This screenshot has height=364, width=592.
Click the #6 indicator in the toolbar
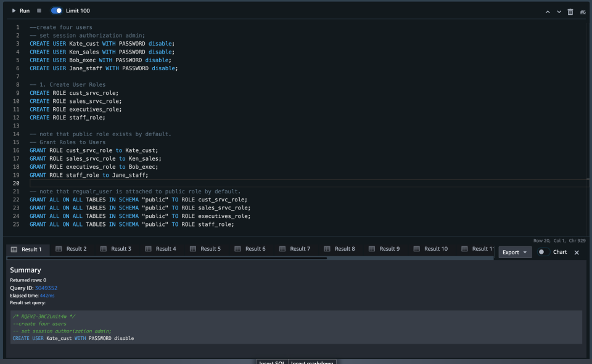(x=582, y=12)
